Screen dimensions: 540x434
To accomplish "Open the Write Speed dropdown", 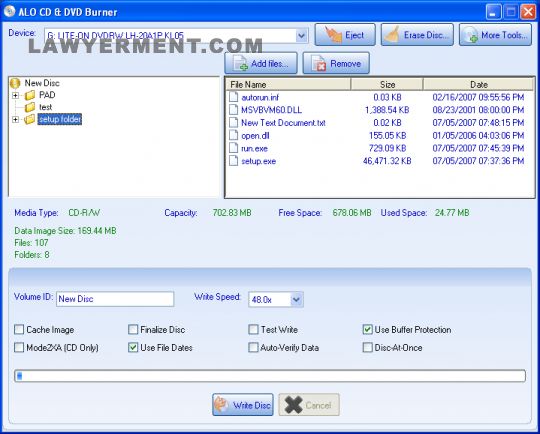I will point(296,300).
